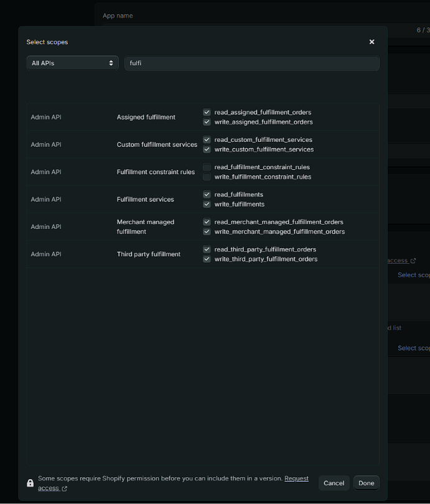Screen dimensions: 430x504
Task: Uncheck read_merchant_managed_fulfillment_orders
Action: tap(206, 222)
